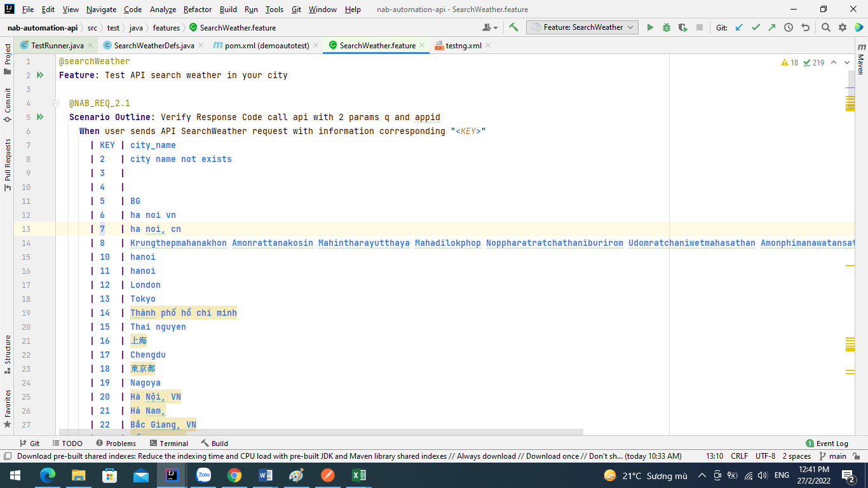Open IDE settings gear icon

coord(843,27)
